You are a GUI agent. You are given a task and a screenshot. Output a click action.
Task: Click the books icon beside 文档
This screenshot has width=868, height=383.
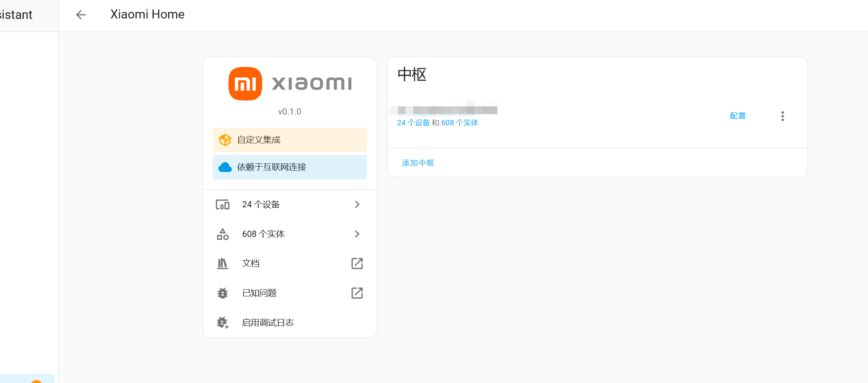pyautogui.click(x=223, y=264)
